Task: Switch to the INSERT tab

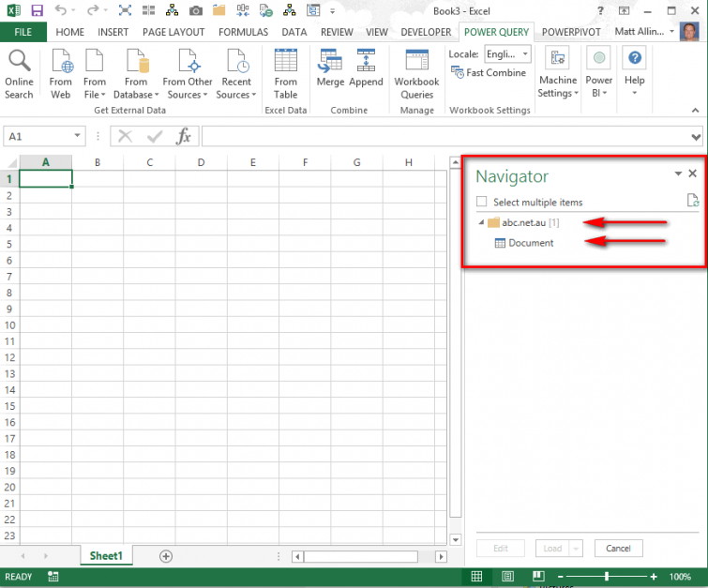Action: point(113,32)
